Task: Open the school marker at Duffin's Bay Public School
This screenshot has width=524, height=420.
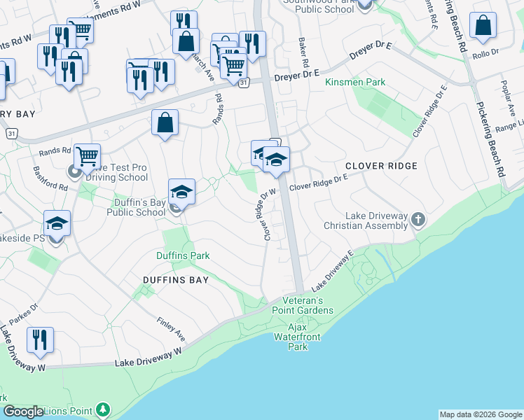Action: (x=181, y=193)
